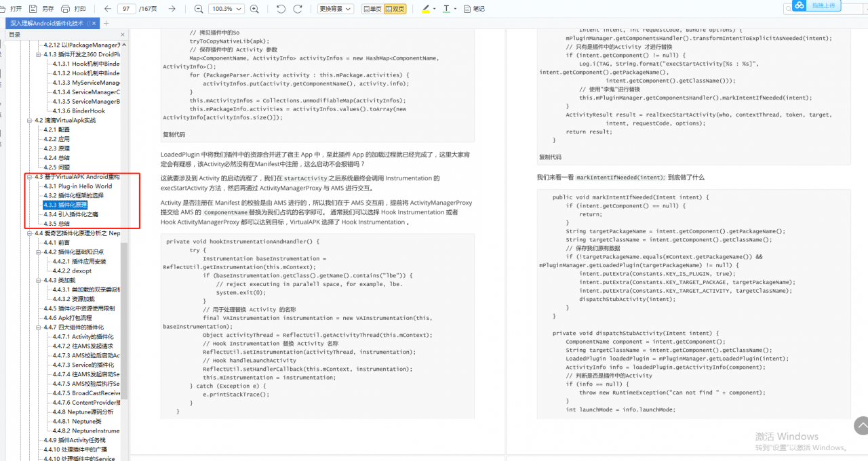
Task: Select the highlighter pen tool
Action: tap(425, 9)
